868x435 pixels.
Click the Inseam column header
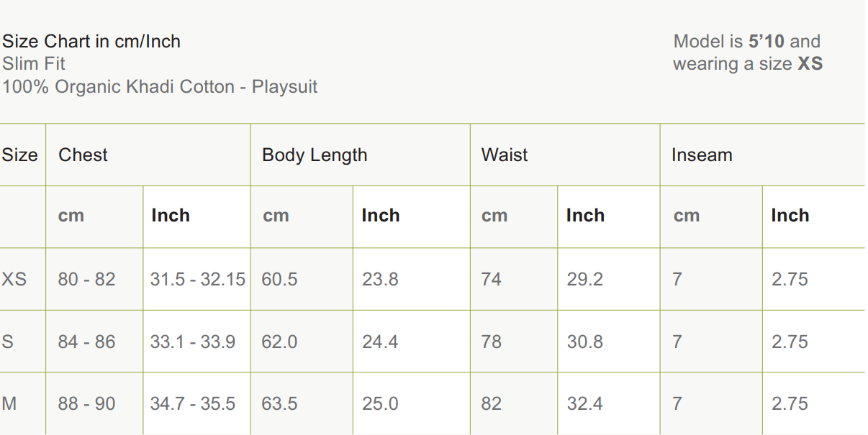click(x=702, y=155)
